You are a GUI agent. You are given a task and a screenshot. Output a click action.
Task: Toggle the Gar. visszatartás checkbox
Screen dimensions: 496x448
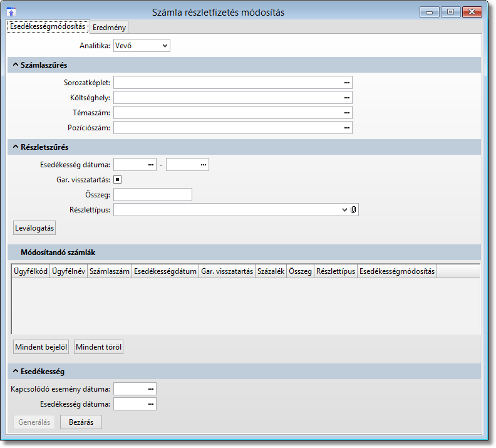pyautogui.click(x=117, y=180)
